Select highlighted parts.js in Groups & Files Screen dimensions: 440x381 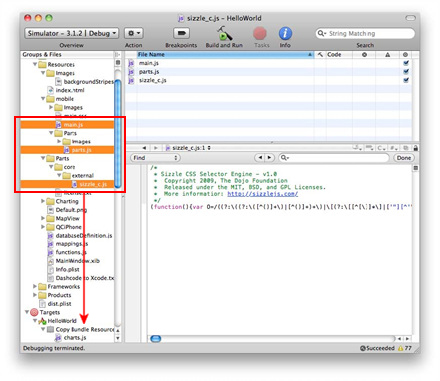tap(67, 150)
